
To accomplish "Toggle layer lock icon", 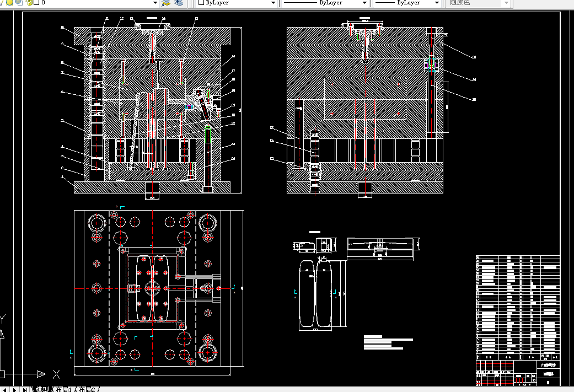I will click(29, 2).
